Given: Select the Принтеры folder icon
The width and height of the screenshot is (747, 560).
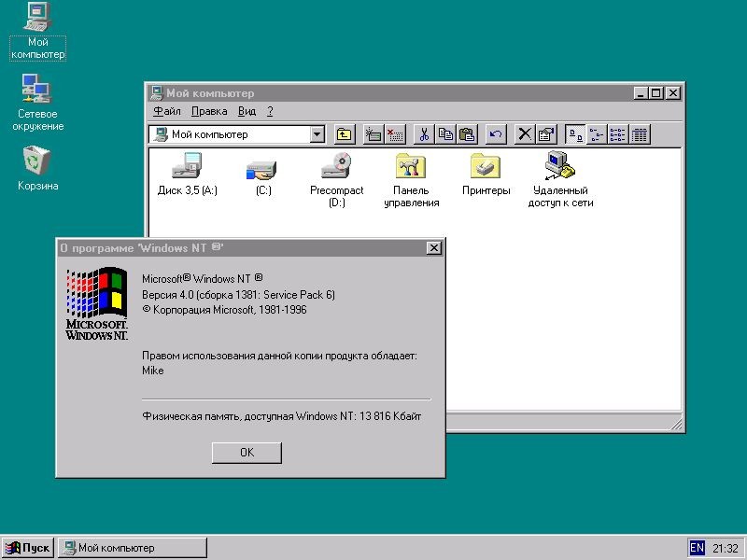Looking at the screenshot, I should point(486,175).
